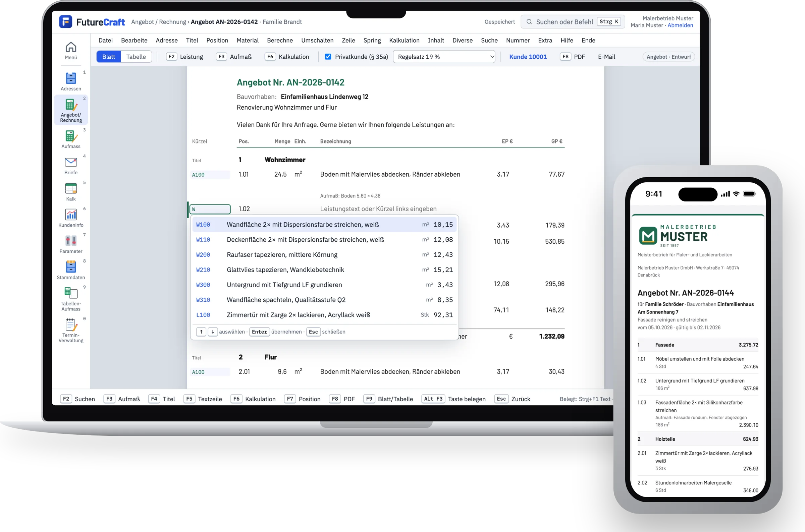
Task: Open the Datei menu
Action: tap(105, 40)
